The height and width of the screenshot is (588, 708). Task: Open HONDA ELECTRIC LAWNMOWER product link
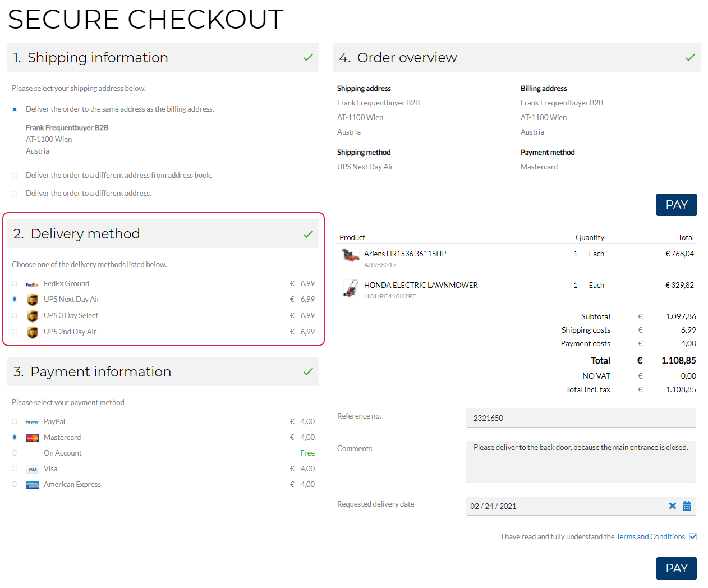point(421,286)
